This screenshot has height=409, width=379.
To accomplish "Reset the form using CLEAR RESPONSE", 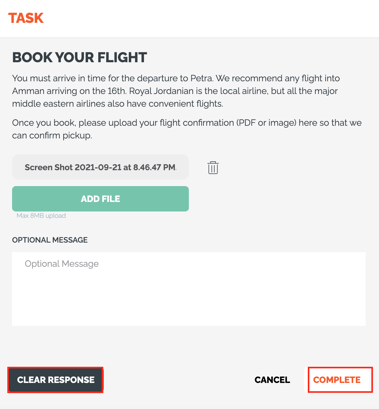I will pos(55,380).
